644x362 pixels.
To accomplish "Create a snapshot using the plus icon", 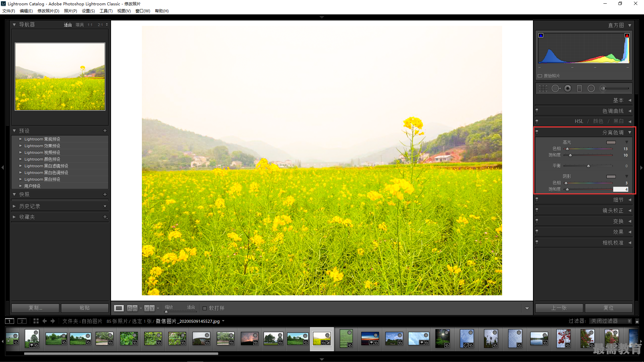I will pos(105,194).
